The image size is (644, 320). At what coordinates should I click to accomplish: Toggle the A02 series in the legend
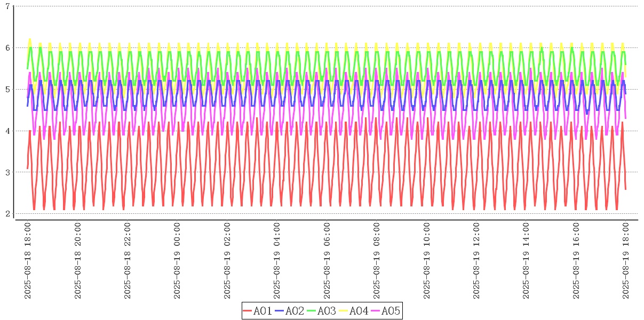295,311
